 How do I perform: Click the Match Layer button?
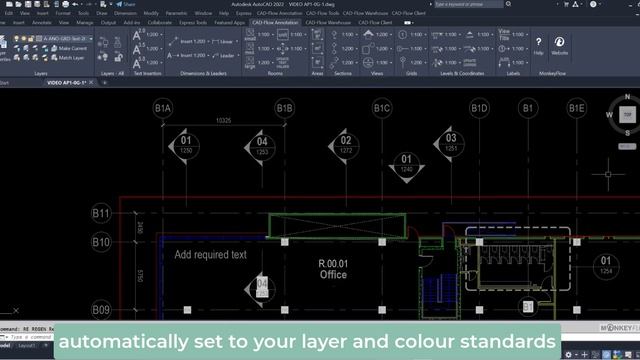[x=68, y=58]
